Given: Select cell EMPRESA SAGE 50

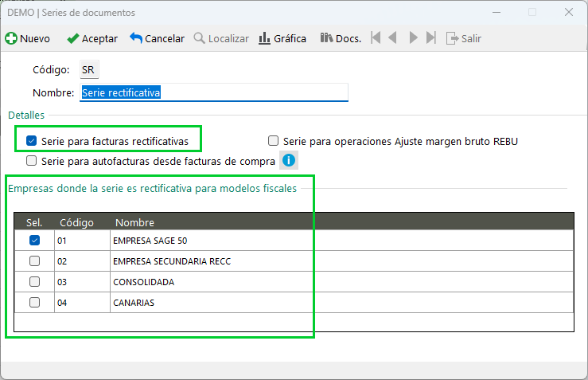Looking at the screenshot, I should [x=341, y=241].
